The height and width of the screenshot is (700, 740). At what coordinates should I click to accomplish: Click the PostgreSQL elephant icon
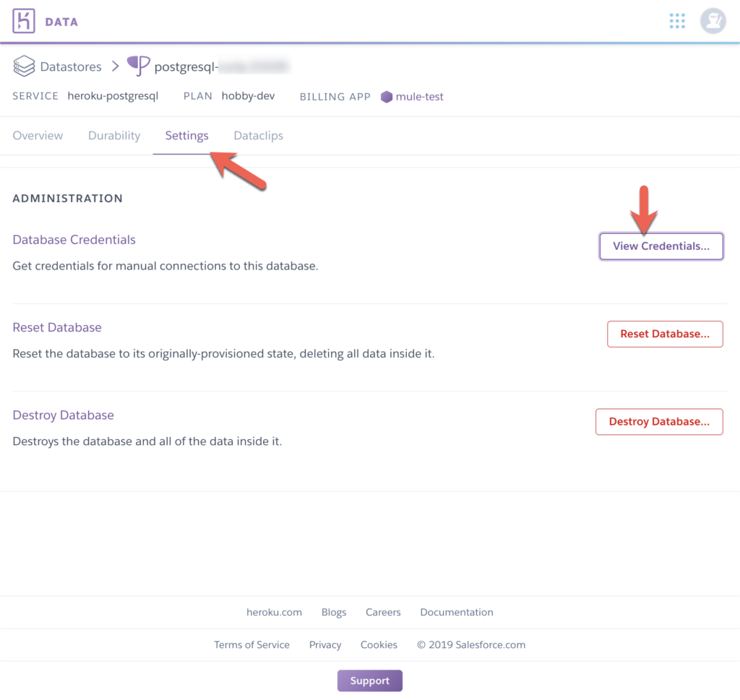[138, 66]
